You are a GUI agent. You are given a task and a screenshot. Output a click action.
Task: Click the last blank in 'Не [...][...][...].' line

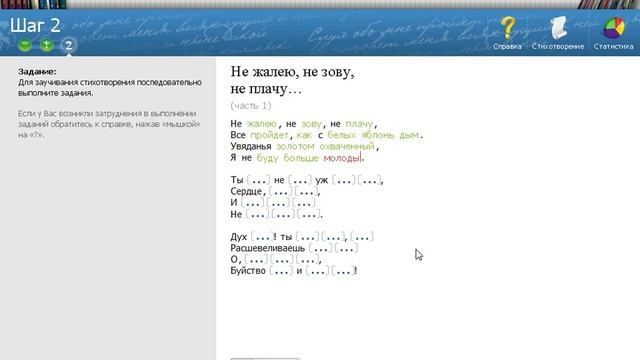pyautogui.click(x=309, y=214)
